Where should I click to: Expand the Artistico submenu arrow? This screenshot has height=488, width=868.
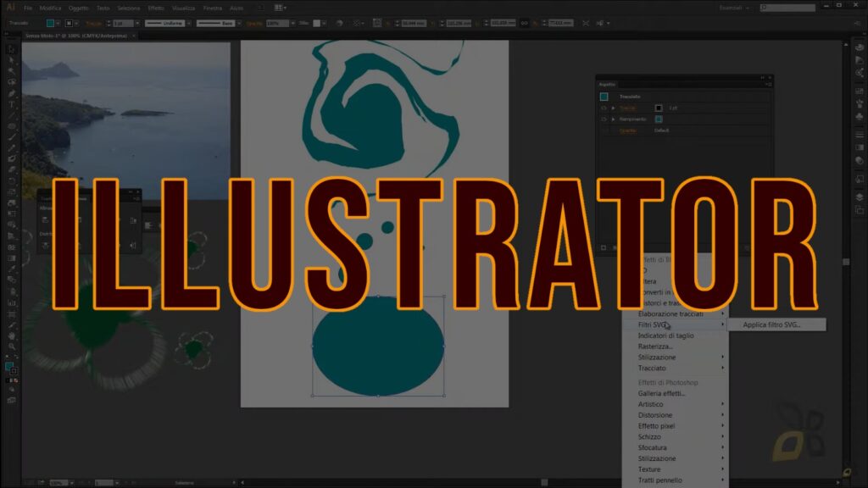click(x=722, y=404)
